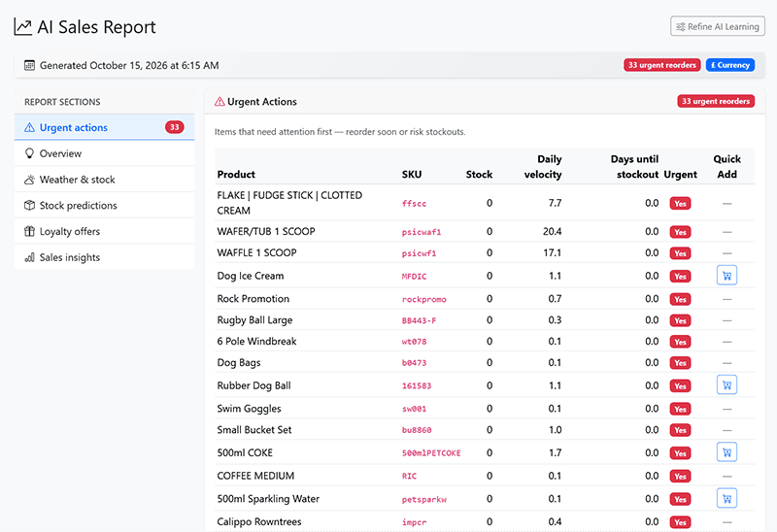Click product name Dog Bags
This screenshot has height=532, width=777.
239,362
